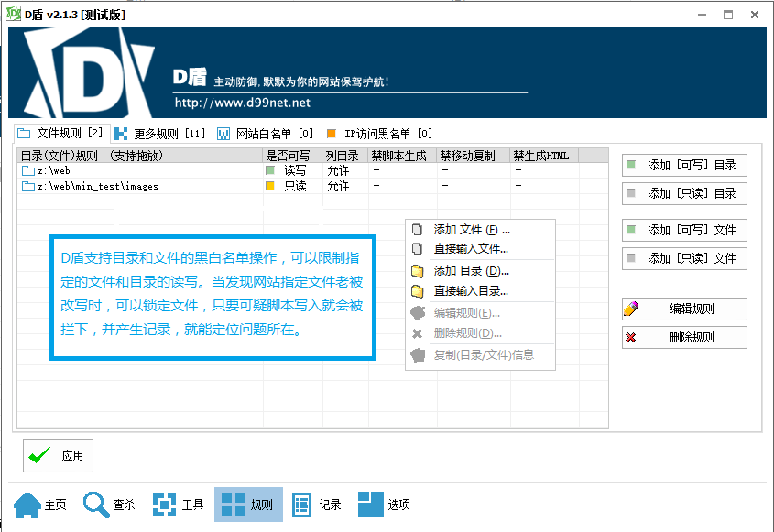The height and width of the screenshot is (532, 774).
Task: Click the 编辑规则 button with pencil
Action: pyautogui.click(x=684, y=309)
